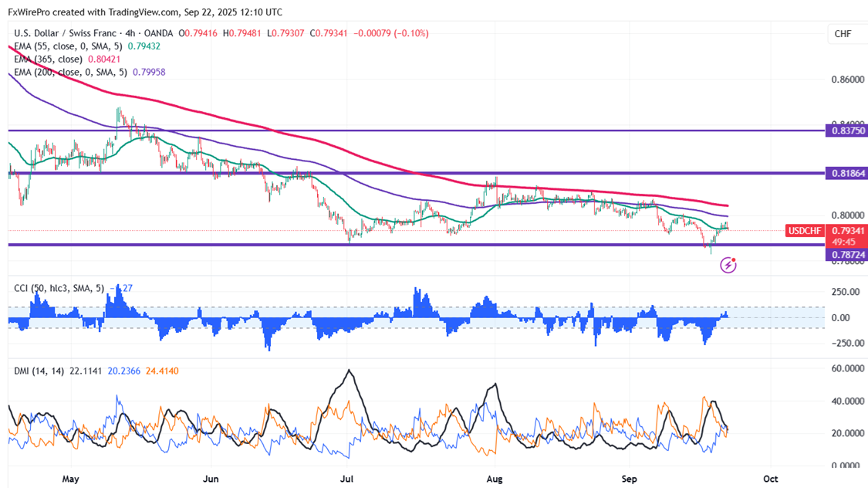Click the U.S. Dollar / Swiss Franc symbol title
The image size is (868, 488).
click(x=66, y=33)
